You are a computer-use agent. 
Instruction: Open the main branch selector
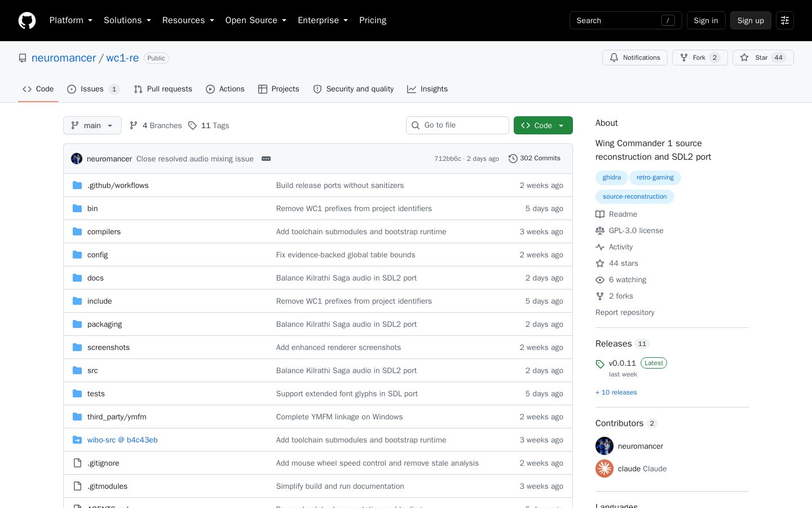(x=92, y=125)
